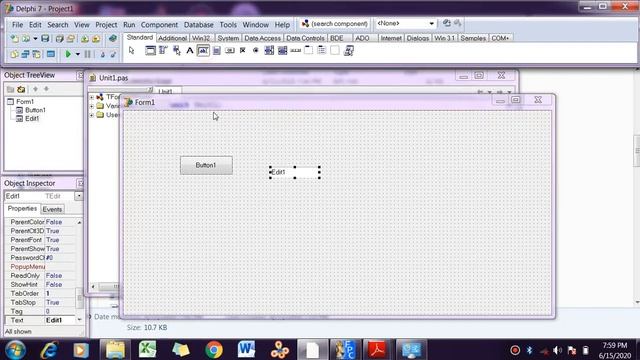The height and width of the screenshot is (360, 640).
Task: Select the Edit component in the palette
Action: [x=203, y=51]
